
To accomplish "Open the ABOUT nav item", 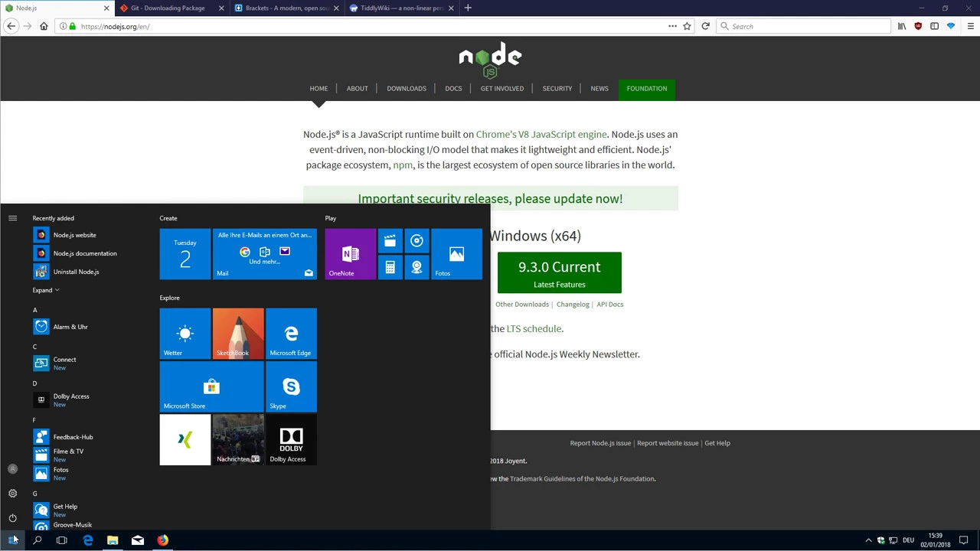I will click(x=357, y=88).
